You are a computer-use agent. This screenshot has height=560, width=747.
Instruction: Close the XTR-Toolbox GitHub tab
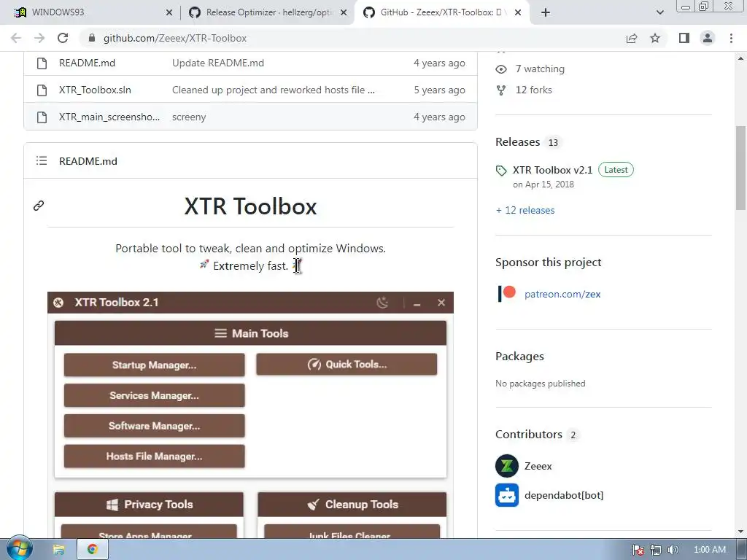point(519,12)
